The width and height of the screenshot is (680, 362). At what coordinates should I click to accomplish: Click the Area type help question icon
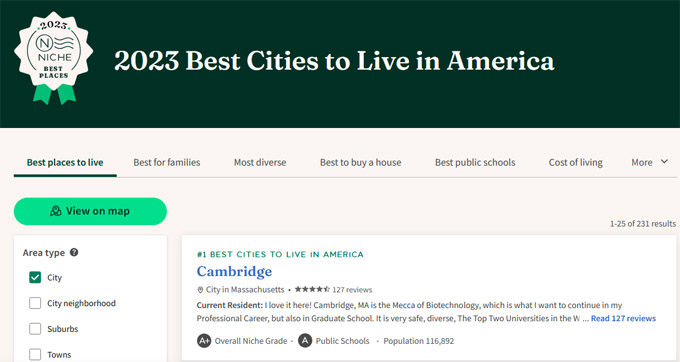coord(74,252)
